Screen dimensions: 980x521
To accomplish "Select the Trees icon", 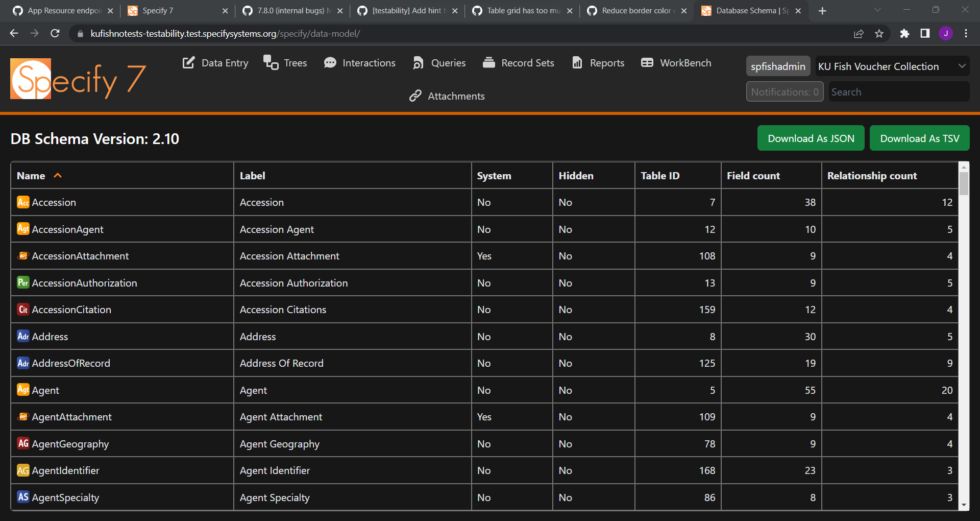I will pos(269,63).
